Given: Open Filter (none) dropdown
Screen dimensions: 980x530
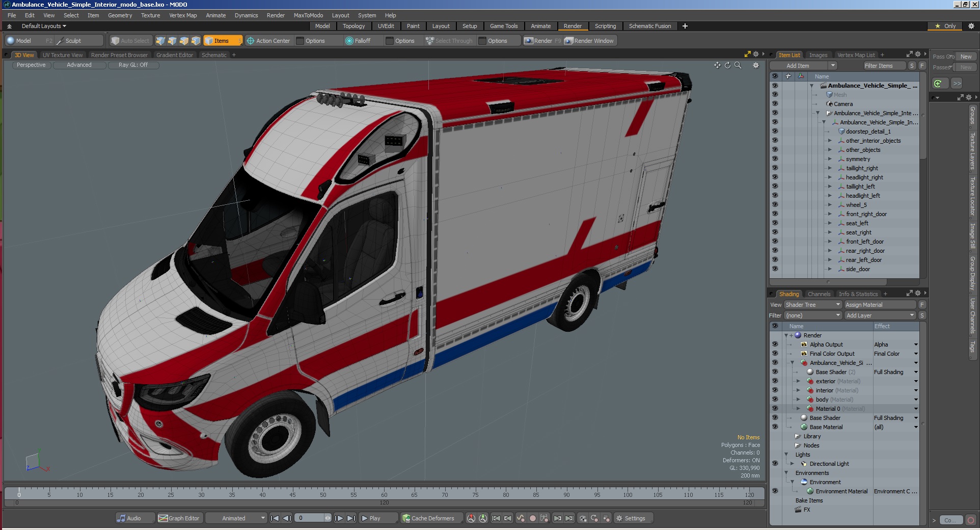Looking at the screenshot, I should click(812, 315).
